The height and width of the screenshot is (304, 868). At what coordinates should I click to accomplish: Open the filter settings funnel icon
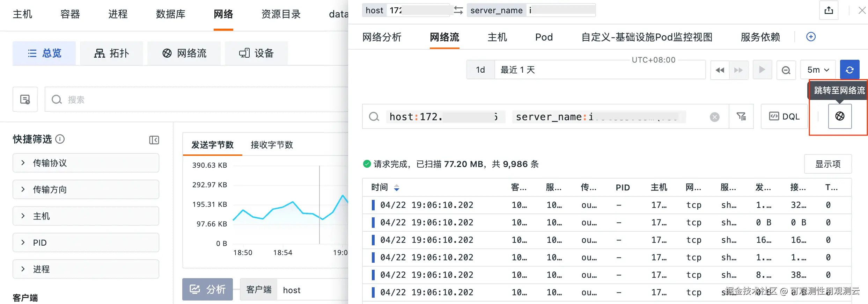pyautogui.click(x=741, y=116)
